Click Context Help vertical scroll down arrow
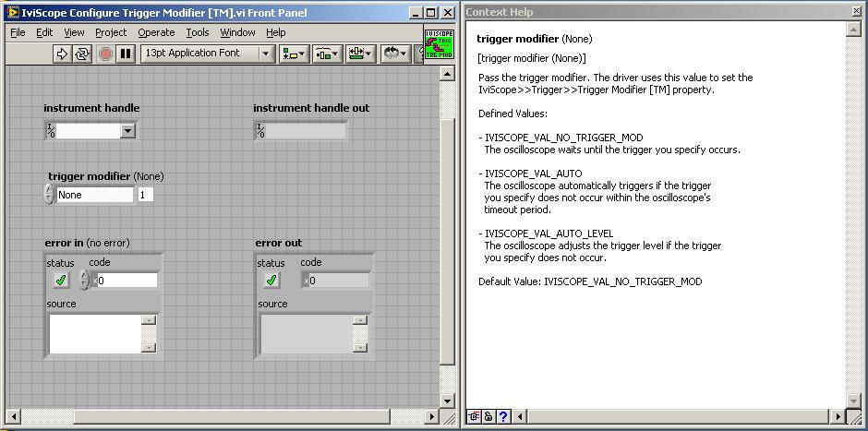868x431 pixels. point(855,401)
